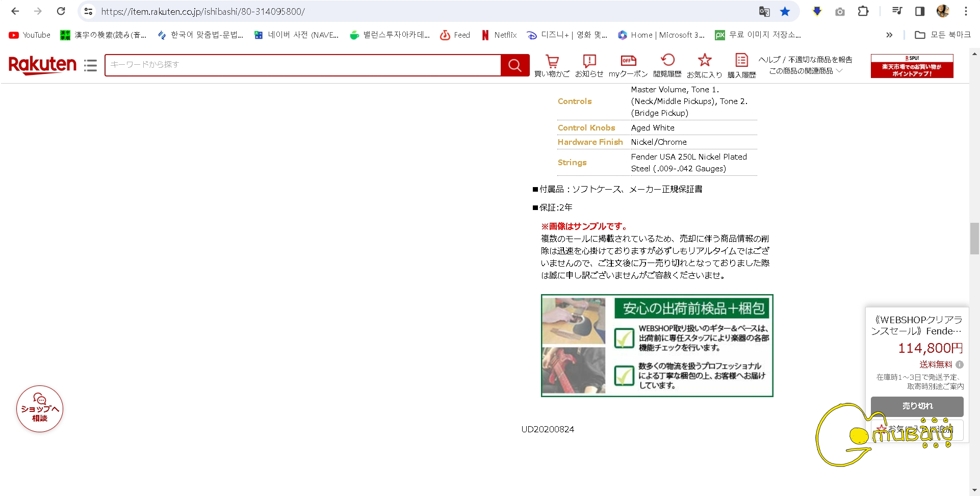Open the 무료 이미지 저장소 bookmark
The height and width of the screenshot is (496, 980).
(x=758, y=35)
